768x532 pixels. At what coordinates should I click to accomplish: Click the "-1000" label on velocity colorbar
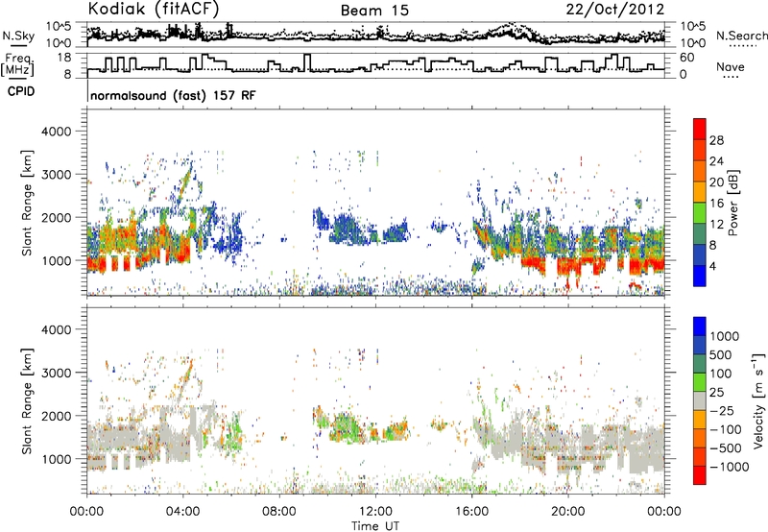[x=730, y=467]
